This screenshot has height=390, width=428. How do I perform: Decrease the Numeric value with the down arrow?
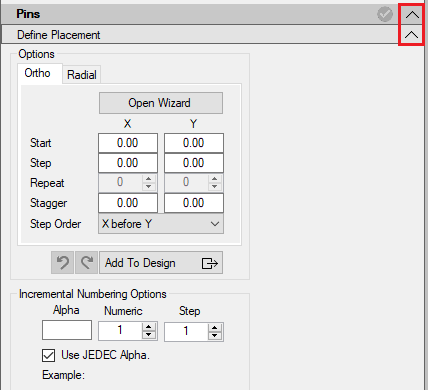click(149, 335)
